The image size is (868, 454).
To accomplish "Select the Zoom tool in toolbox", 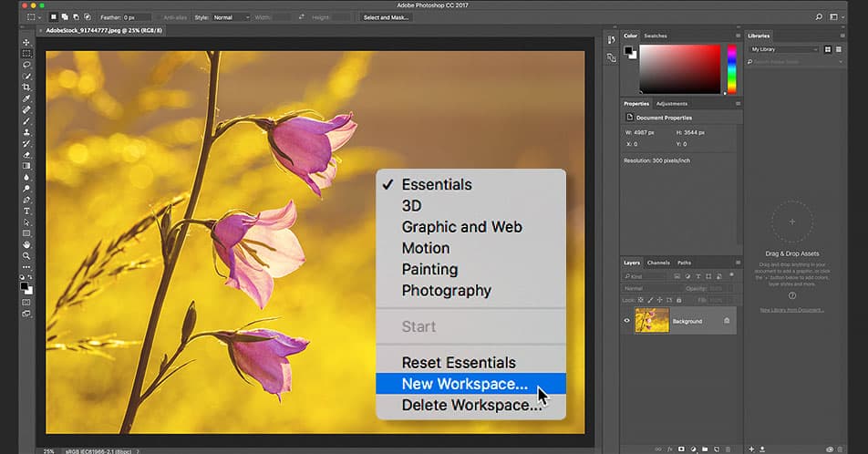I will click(x=26, y=256).
